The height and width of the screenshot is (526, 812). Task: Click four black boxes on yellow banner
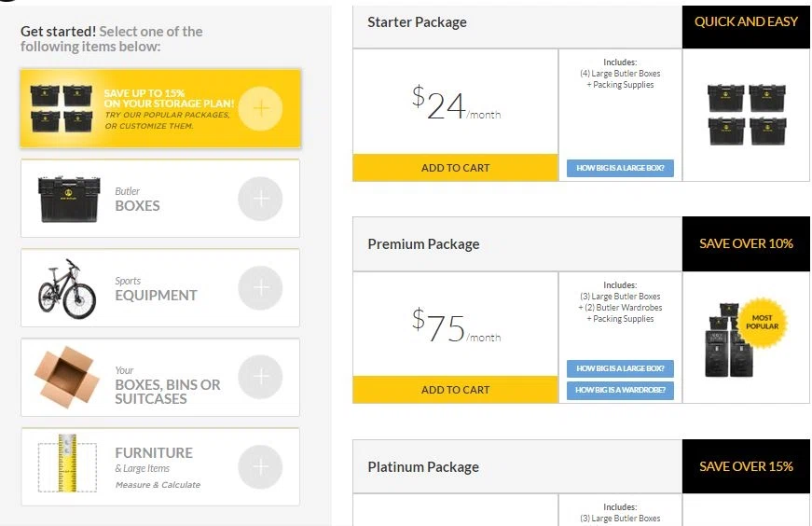tap(62, 108)
